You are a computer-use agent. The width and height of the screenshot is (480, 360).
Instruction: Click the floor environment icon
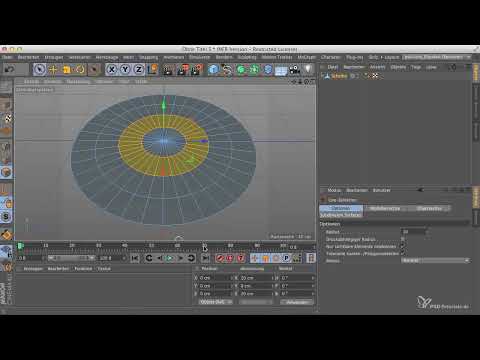point(281,70)
